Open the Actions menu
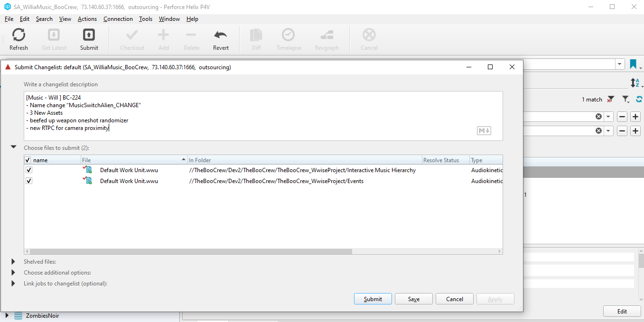Viewport: 644px width, 322px height. pyautogui.click(x=87, y=19)
